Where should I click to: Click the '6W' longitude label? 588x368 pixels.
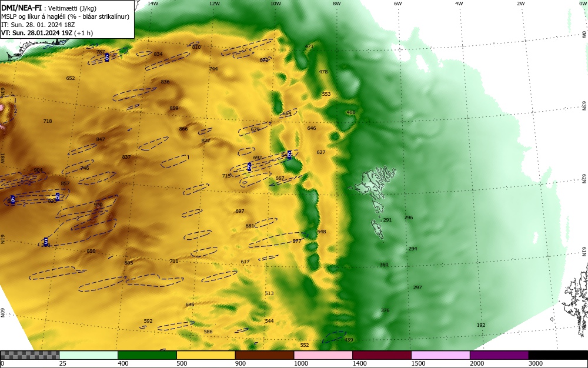[398, 4]
